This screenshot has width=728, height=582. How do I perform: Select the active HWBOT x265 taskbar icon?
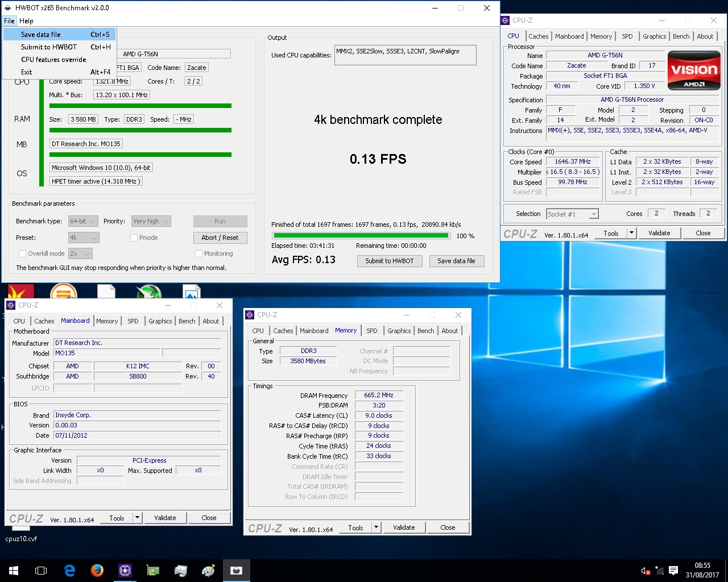point(237,571)
